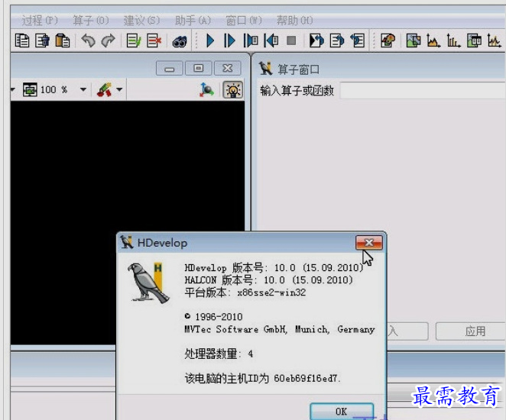Click the return-arrow list icon
506x420 pixels.
pos(358,41)
